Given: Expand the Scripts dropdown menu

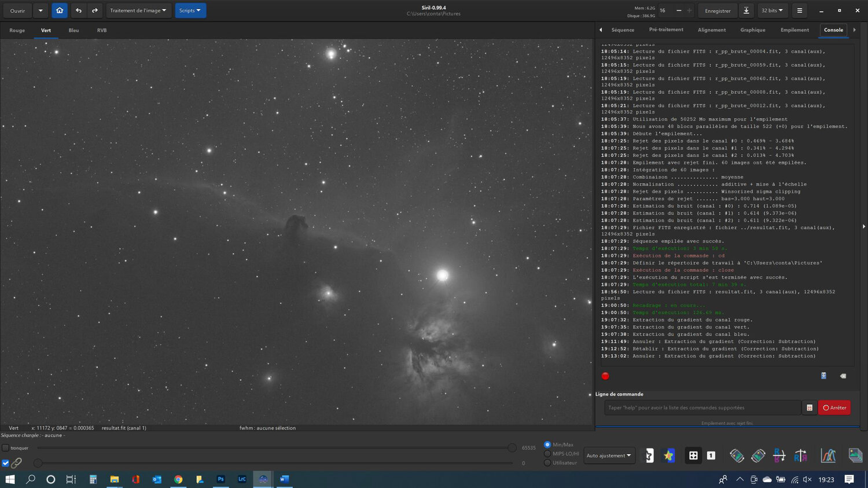Looking at the screenshot, I should coord(190,10).
